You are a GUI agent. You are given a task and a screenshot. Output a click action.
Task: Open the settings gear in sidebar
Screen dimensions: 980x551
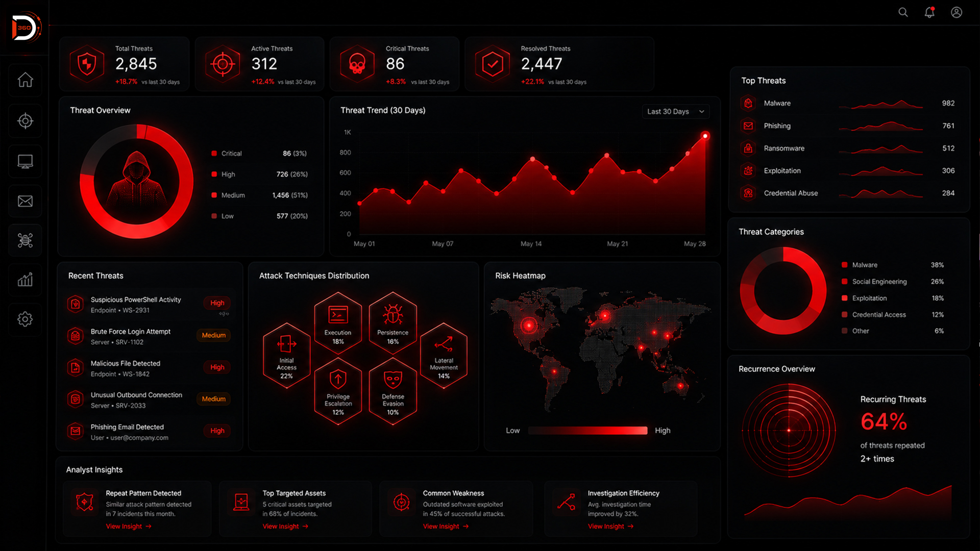[x=25, y=319]
